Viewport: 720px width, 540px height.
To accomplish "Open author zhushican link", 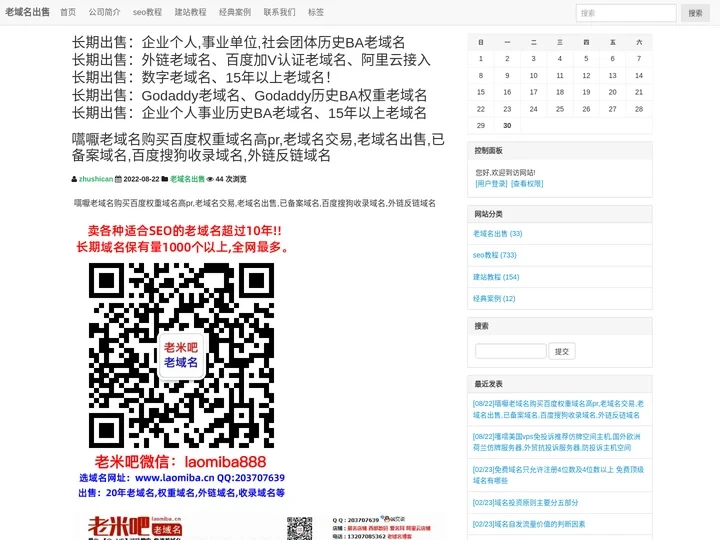I will 96,179.
